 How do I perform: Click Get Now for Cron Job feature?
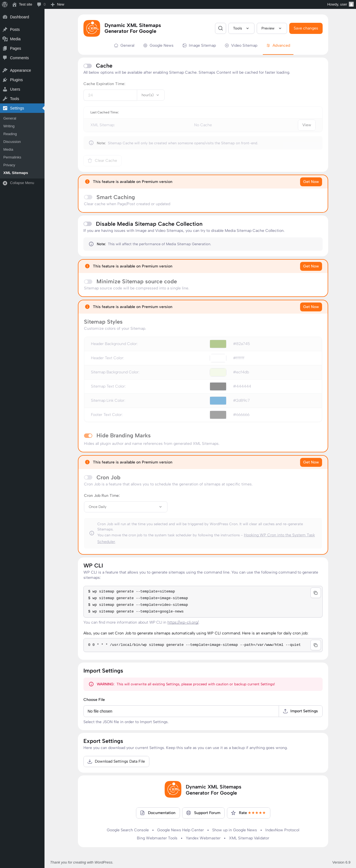click(x=311, y=462)
